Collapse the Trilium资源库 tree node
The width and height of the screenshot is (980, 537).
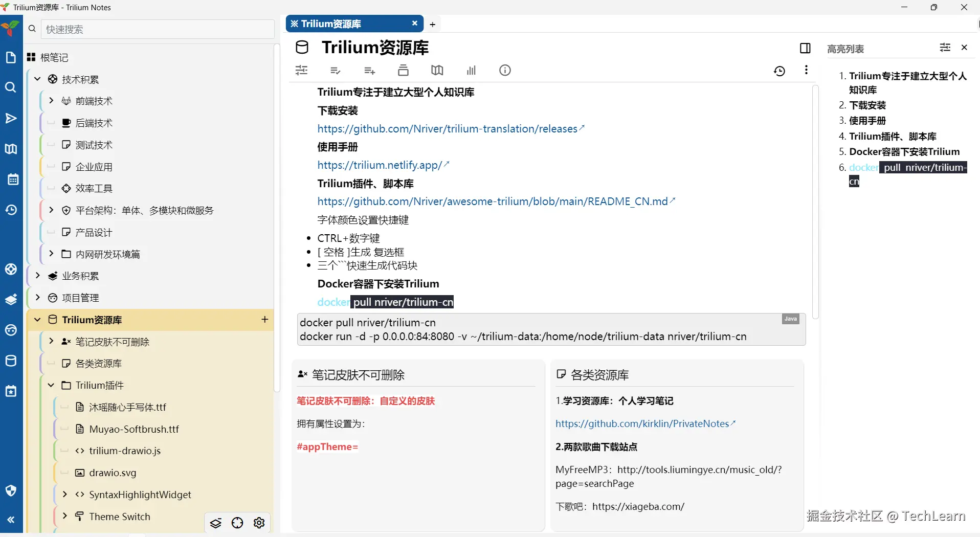coord(37,320)
